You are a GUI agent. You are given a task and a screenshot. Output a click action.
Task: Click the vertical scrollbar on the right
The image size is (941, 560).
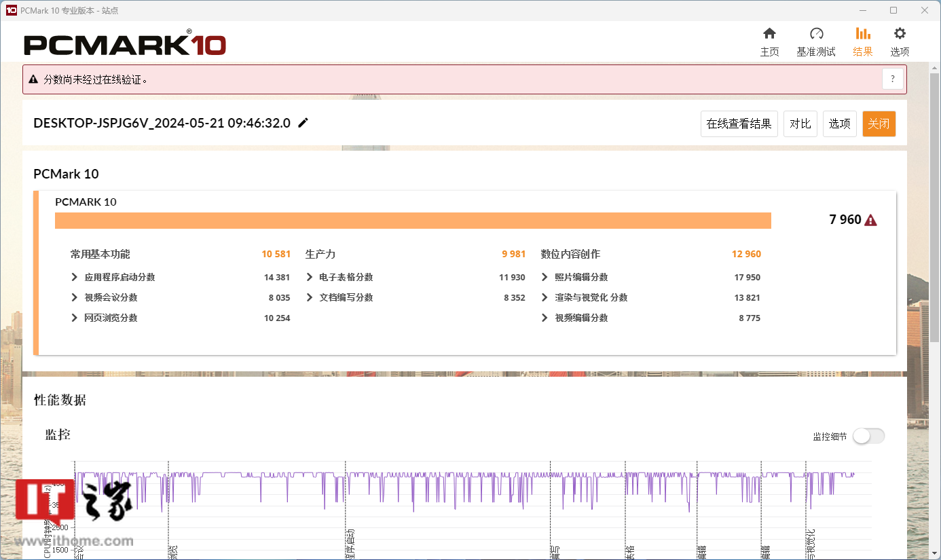tap(935, 272)
